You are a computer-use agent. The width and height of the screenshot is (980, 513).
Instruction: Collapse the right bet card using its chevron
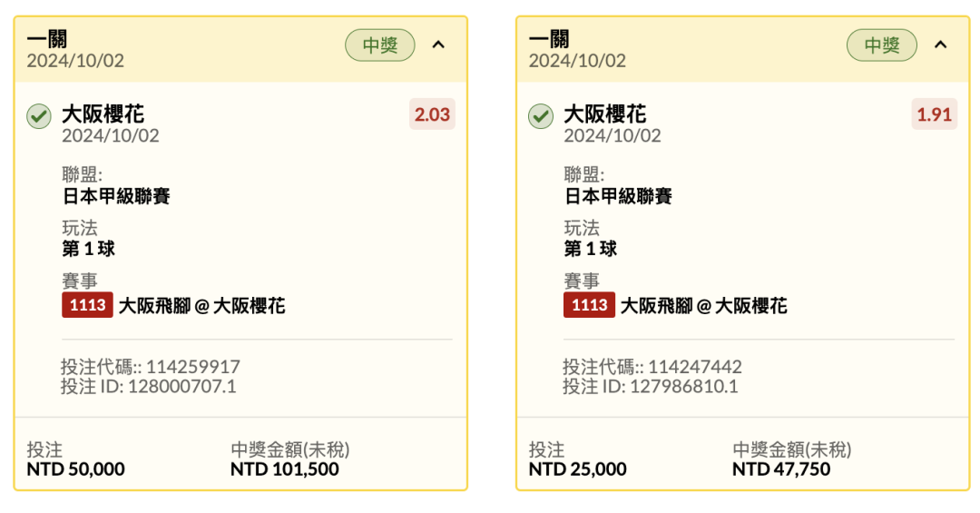click(x=941, y=45)
